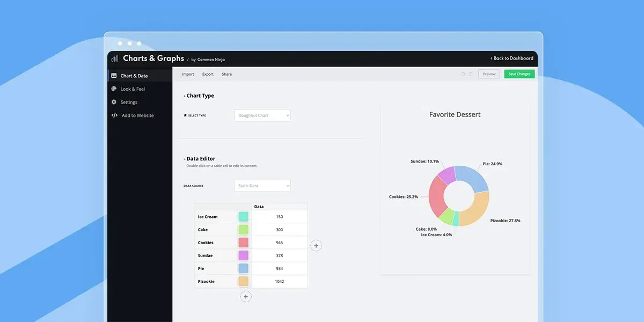Collapse the Chart Type section
The image size is (644, 322).
pos(199,96)
